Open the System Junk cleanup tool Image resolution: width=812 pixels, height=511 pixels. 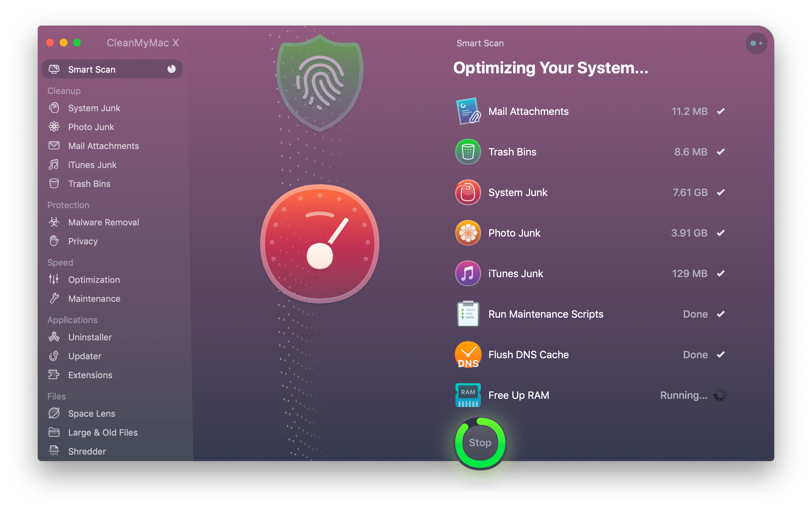point(94,108)
